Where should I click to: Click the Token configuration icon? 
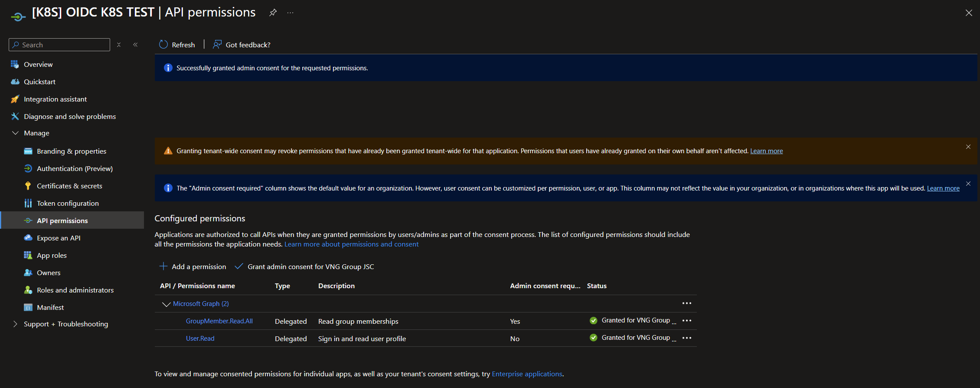click(x=28, y=203)
